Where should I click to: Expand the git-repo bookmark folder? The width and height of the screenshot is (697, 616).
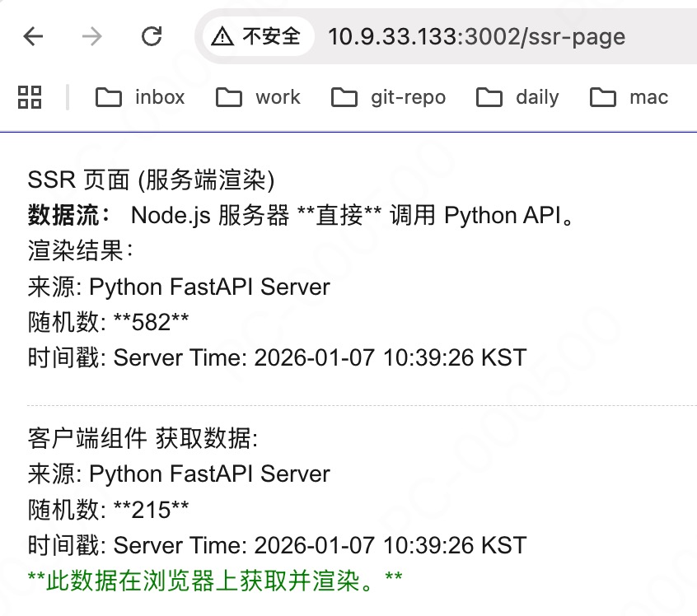[388, 97]
